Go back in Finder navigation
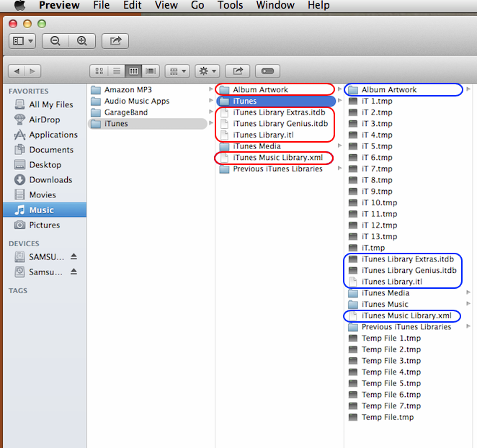This screenshot has height=448, width=477. 17,71
